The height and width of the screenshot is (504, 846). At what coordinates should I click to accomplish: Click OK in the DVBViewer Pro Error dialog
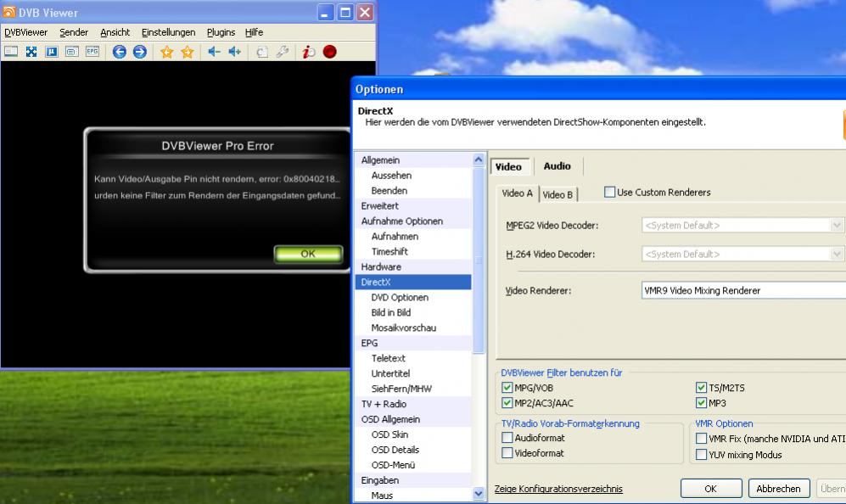[308, 254]
